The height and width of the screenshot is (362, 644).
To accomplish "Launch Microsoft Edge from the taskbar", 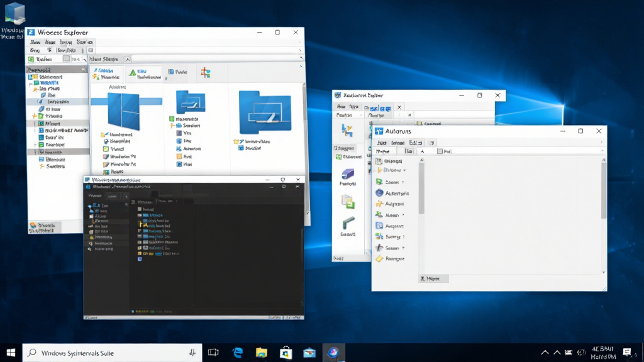I will coord(237,353).
